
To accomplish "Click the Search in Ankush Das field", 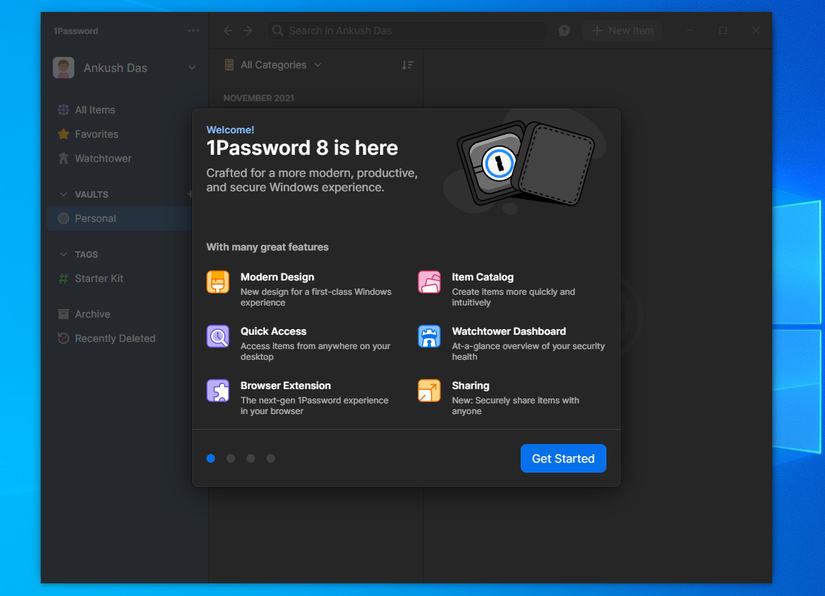I will [x=407, y=31].
